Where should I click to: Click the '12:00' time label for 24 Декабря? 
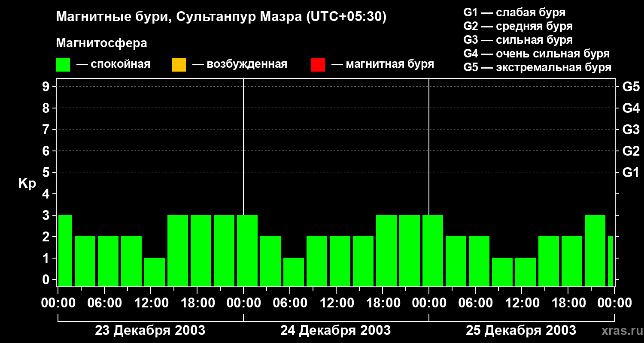[x=336, y=303]
